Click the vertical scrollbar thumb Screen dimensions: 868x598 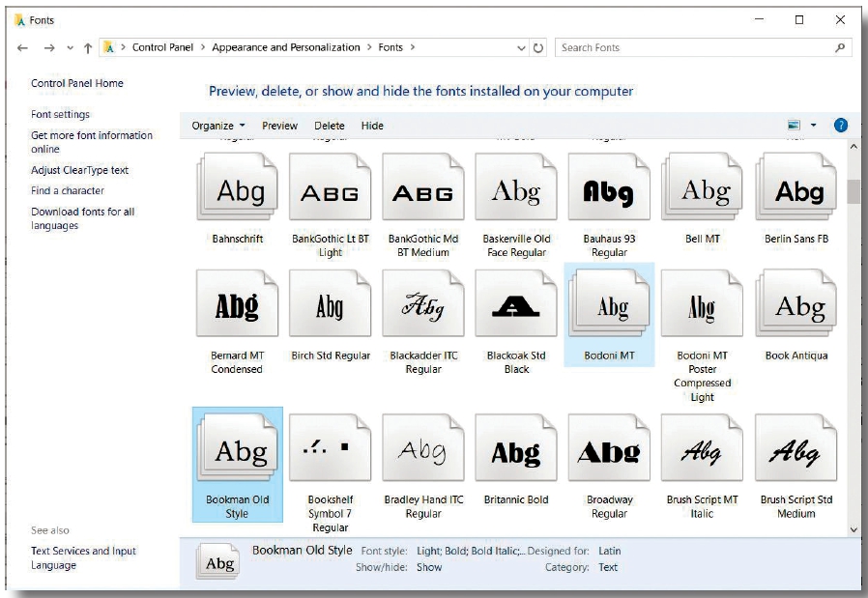pyautogui.click(x=854, y=191)
